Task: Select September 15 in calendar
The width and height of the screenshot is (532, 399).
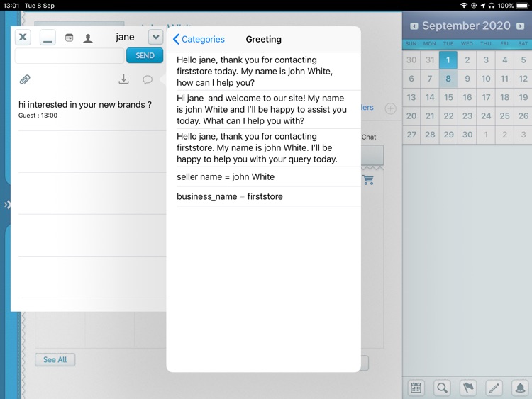Action: click(448, 97)
